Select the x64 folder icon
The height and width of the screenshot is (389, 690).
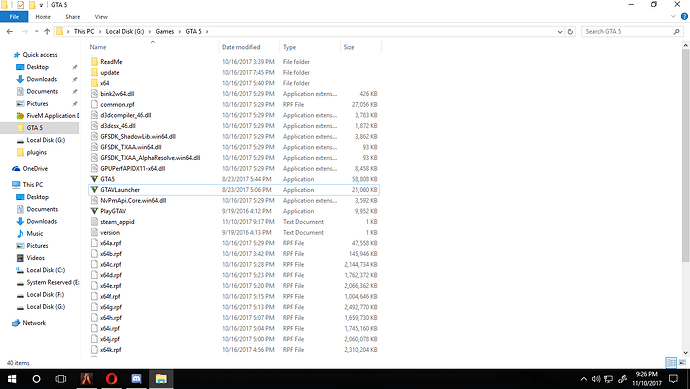pyautogui.click(x=94, y=83)
